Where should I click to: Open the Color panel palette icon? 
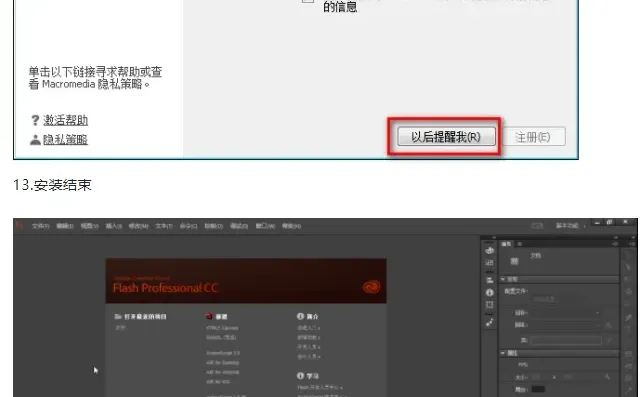[489, 250]
